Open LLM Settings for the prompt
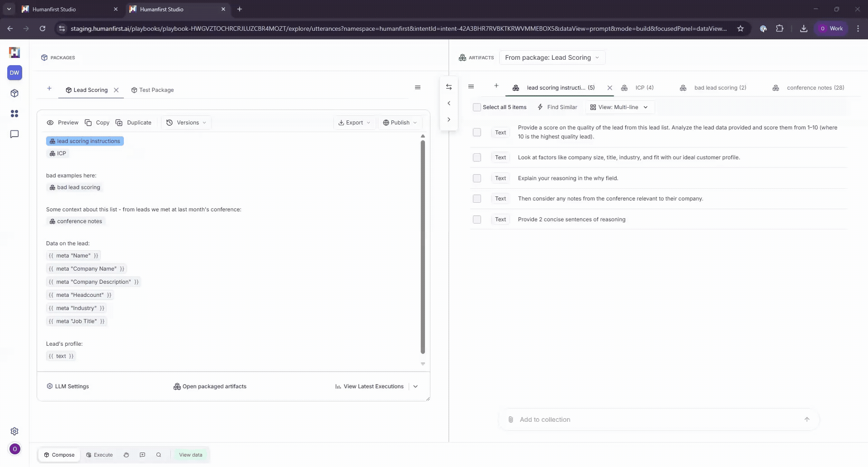The image size is (868, 467). [68, 386]
